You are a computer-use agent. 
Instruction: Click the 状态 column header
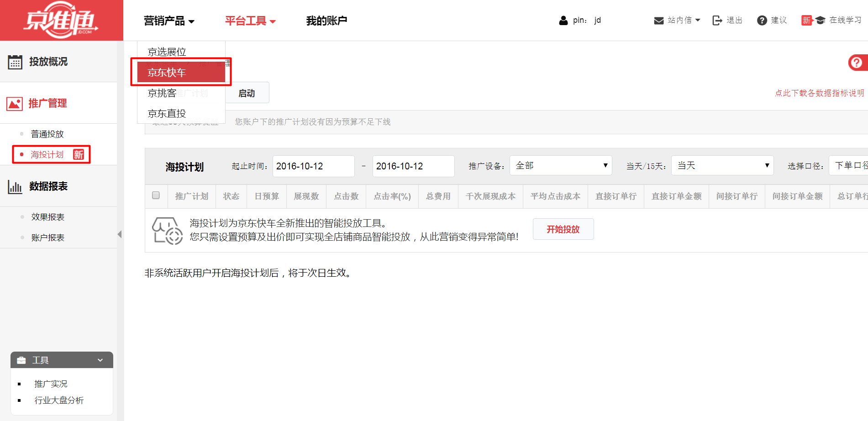coord(231,196)
